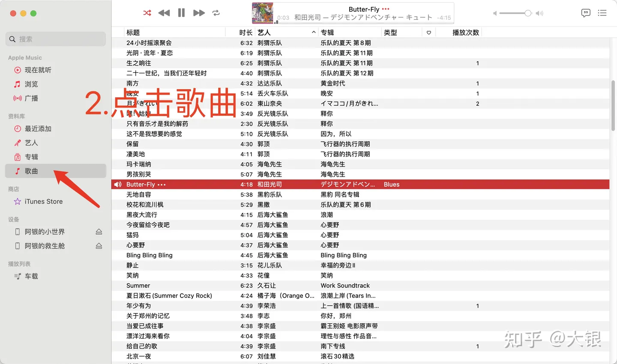Click Butter-Fly album artwork thumbnail
Viewport: 617px width, 364px height.
point(263,13)
